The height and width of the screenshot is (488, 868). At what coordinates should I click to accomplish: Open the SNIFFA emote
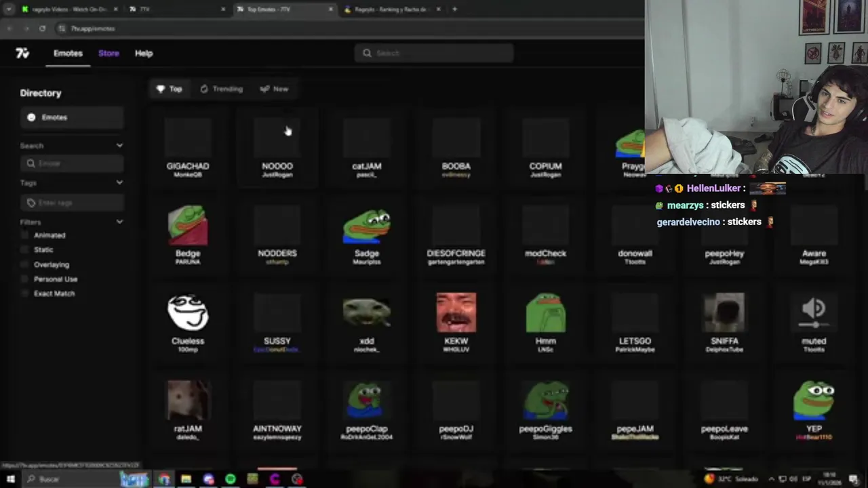point(724,323)
